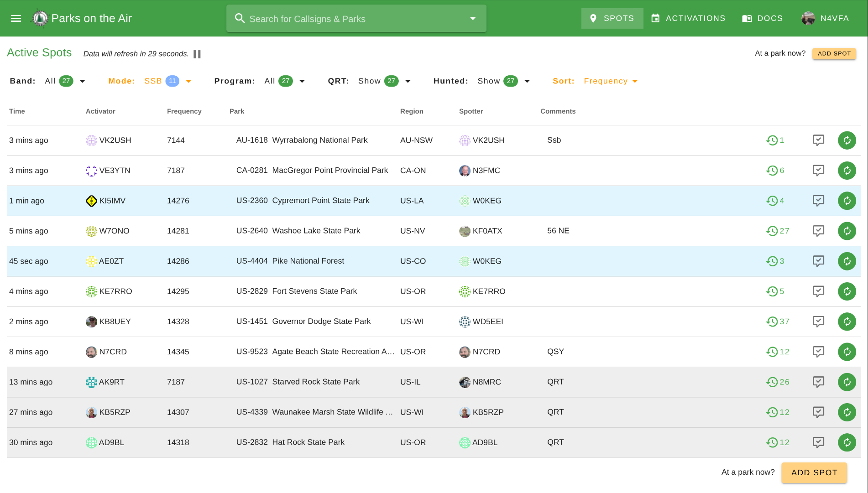
Task: Open the hamburger navigation menu
Action: [x=16, y=18]
